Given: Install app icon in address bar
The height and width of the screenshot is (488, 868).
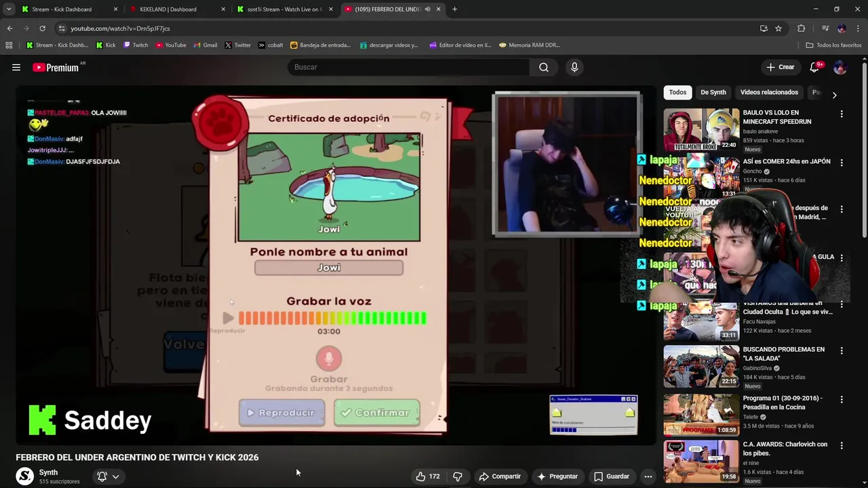Looking at the screenshot, I should pos(764,28).
